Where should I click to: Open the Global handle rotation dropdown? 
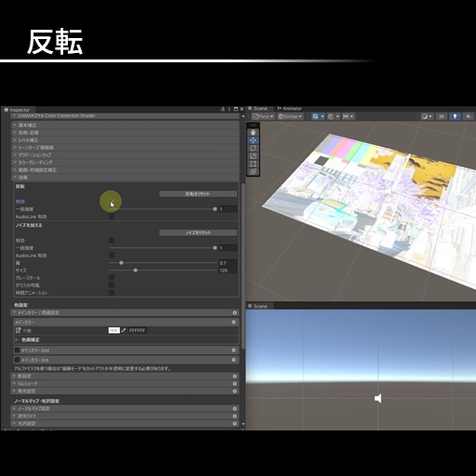(x=290, y=116)
